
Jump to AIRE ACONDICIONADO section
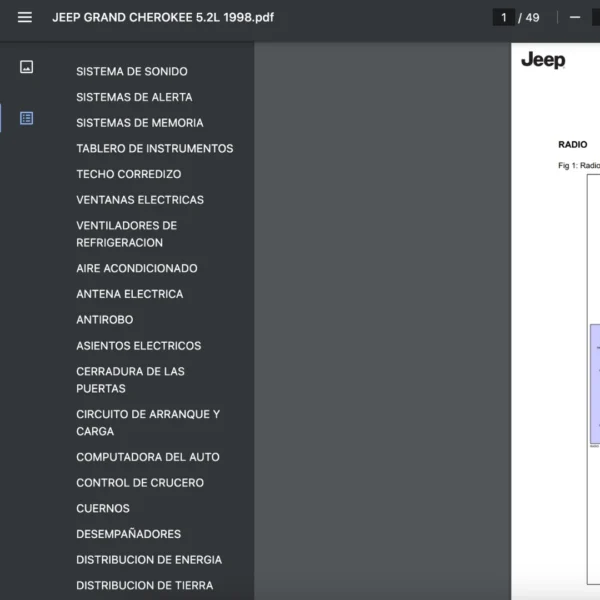137,268
